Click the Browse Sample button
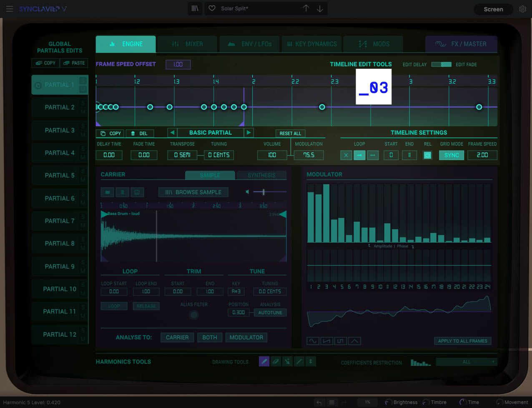The image size is (532, 408). pos(193,192)
